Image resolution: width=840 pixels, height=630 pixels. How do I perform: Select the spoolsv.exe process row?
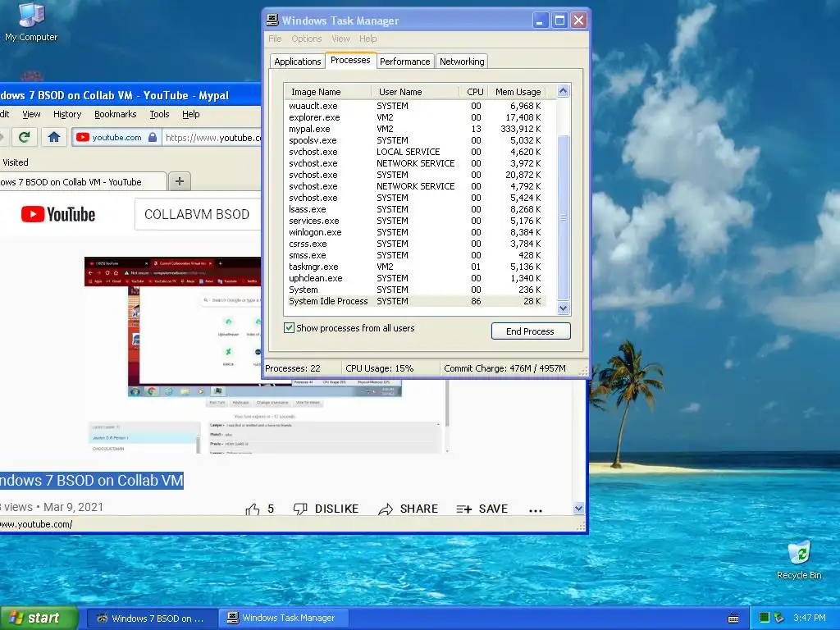tap(415, 140)
